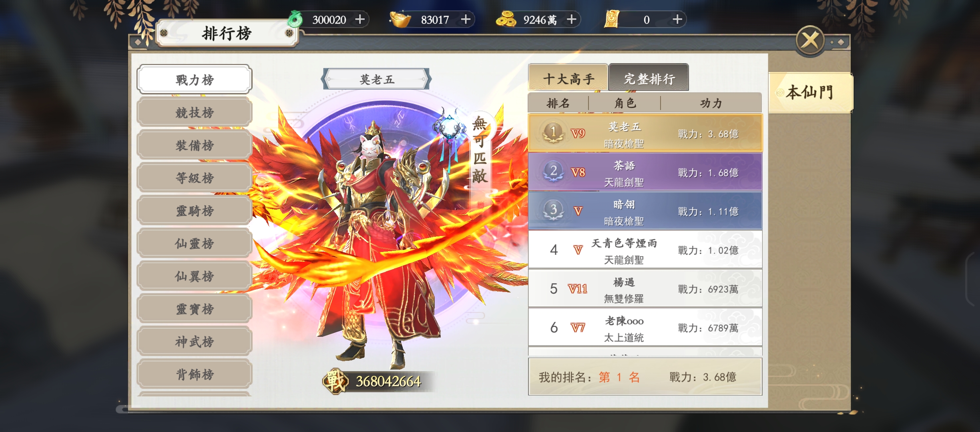980x432 pixels.
Task: Open the 靈騎榜 leaderboard
Action: (195, 211)
